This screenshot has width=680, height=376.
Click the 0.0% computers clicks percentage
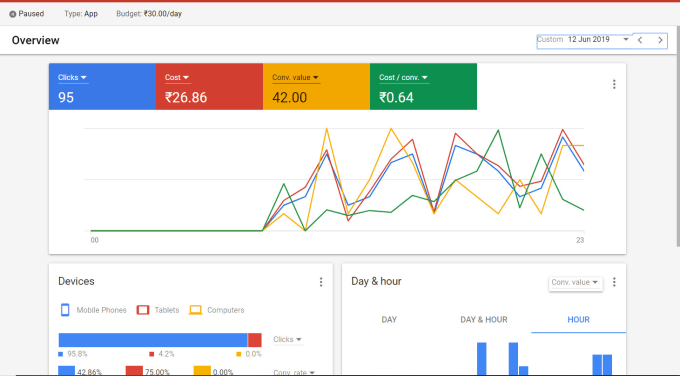pyautogui.click(x=253, y=354)
